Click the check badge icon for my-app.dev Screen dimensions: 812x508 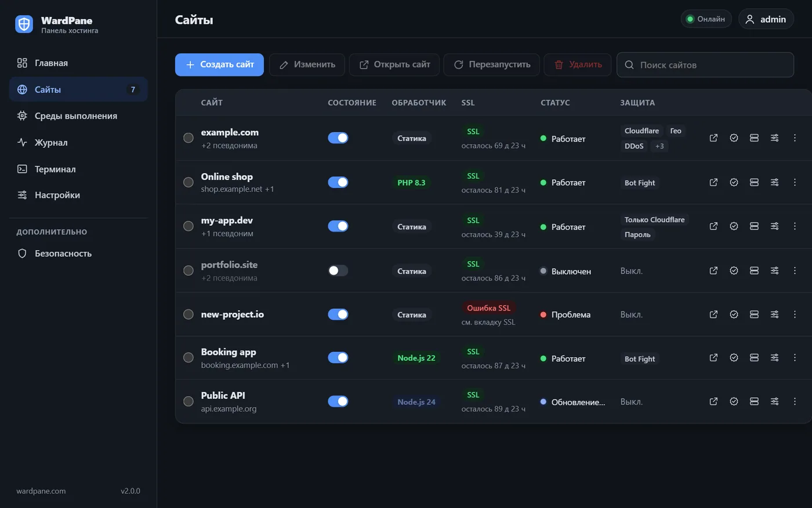734,226
